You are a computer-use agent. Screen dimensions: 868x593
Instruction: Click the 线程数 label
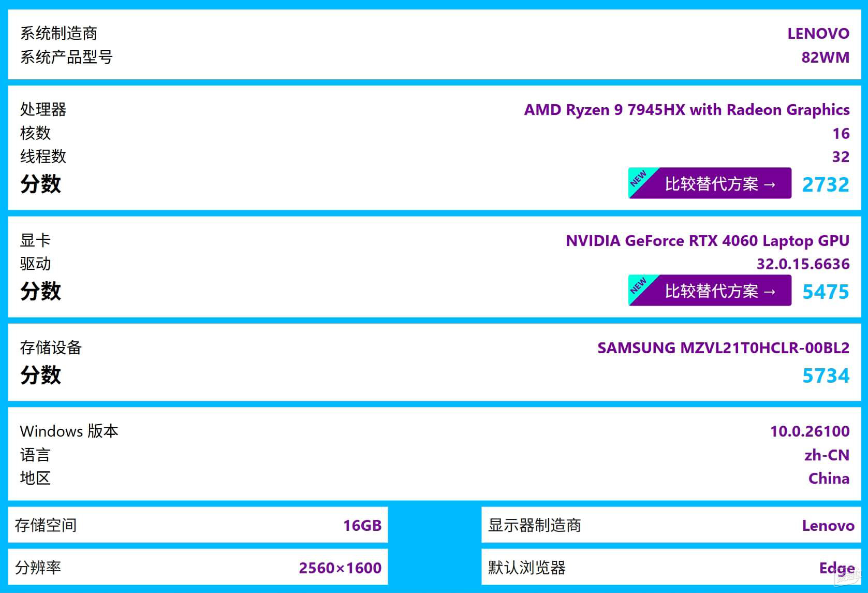(x=43, y=156)
